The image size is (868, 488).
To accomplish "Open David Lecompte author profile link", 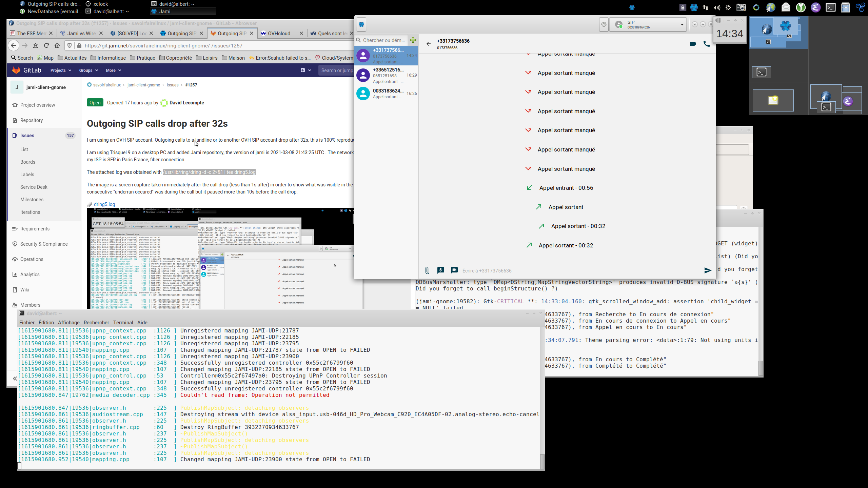I will (x=186, y=103).
